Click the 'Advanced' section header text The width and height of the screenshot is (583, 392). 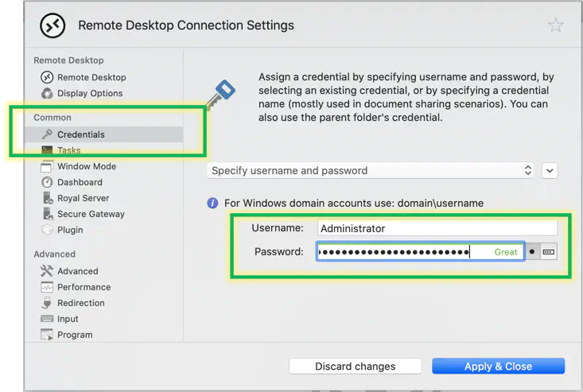coord(54,254)
